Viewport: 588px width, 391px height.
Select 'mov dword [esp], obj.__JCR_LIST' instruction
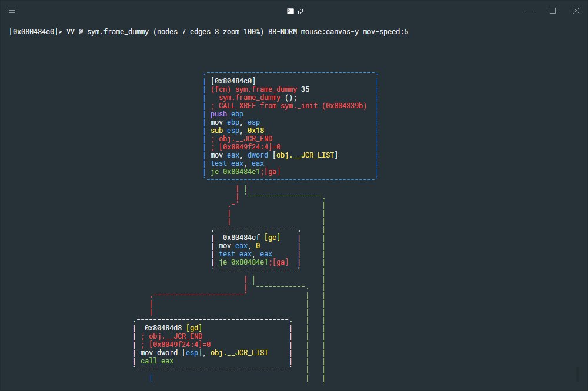click(x=205, y=353)
